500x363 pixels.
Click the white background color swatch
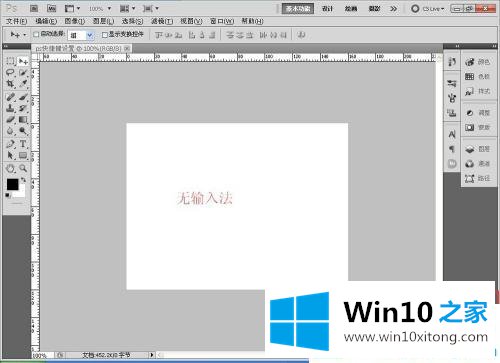pos(21,193)
